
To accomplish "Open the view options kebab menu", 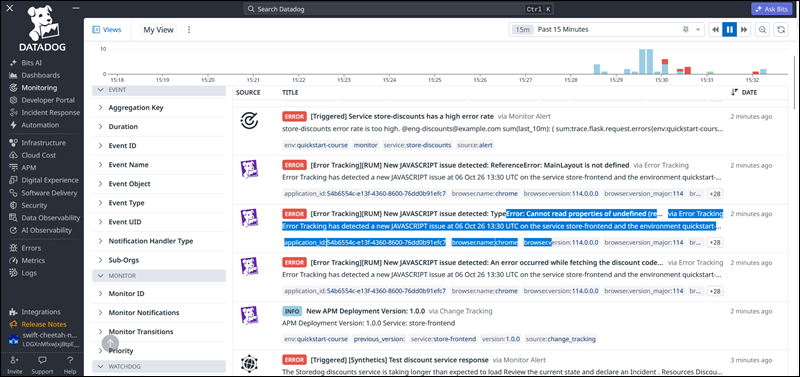I will pos(189,30).
